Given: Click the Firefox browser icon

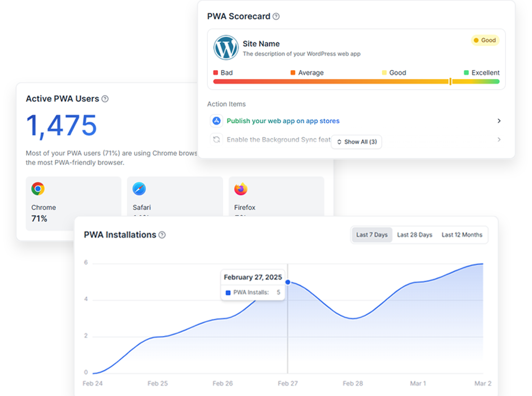Looking at the screenshot, I should 240,189.
